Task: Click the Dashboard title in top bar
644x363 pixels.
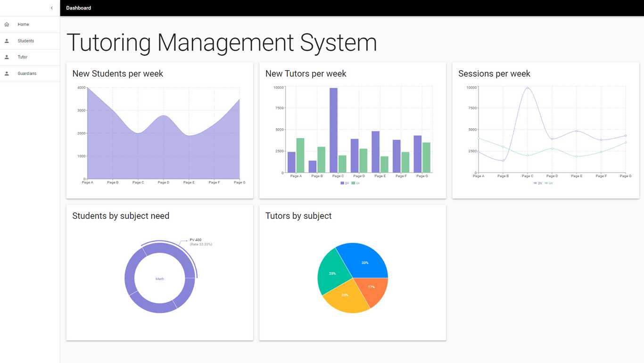Action: click(x=79, y=8)
